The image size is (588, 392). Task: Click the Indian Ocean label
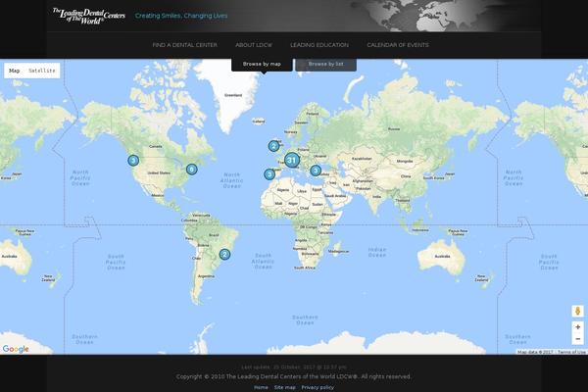(x=377, y=252)
